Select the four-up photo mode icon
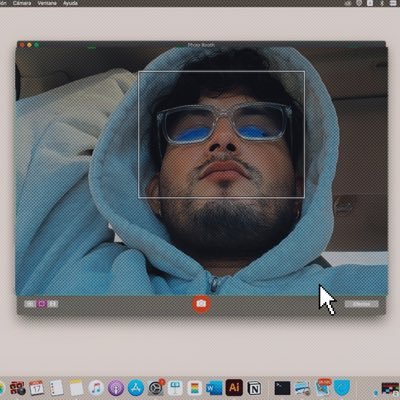Image resolution: width=400 pixels, height=400 pixels. (30, 304)
